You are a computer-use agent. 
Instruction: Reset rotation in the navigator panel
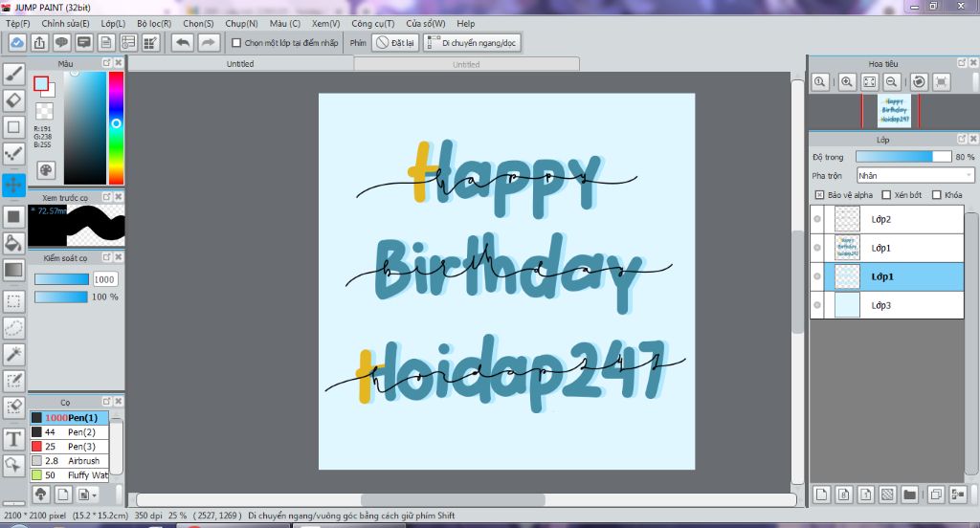point(919,82)
